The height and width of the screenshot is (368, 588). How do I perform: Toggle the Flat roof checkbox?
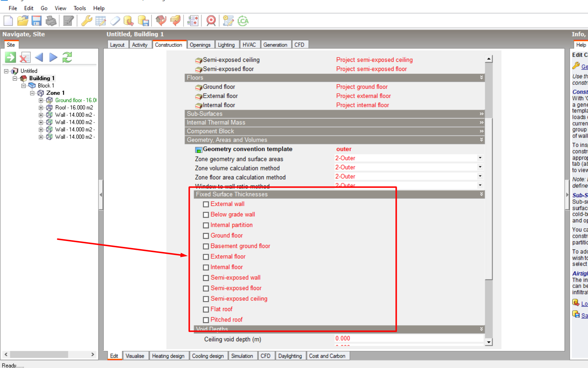pyautogui.click(x=206, y=310)
